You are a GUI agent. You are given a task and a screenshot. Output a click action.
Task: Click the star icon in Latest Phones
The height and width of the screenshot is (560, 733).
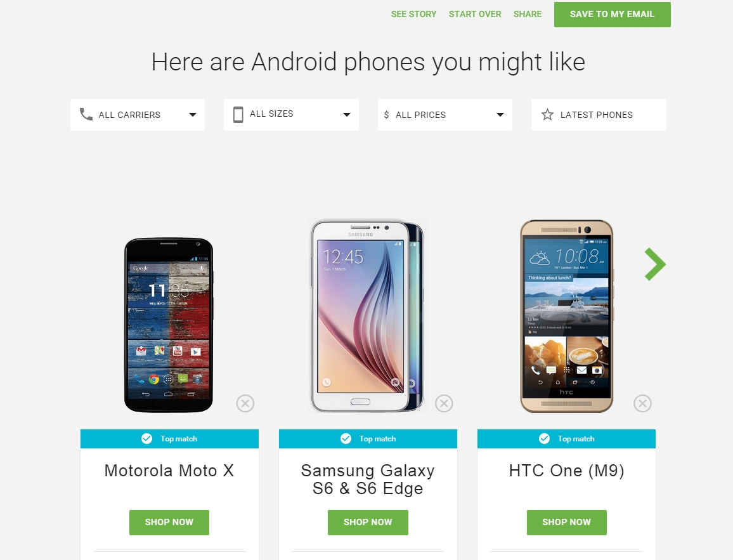click(x=547, y=115)
